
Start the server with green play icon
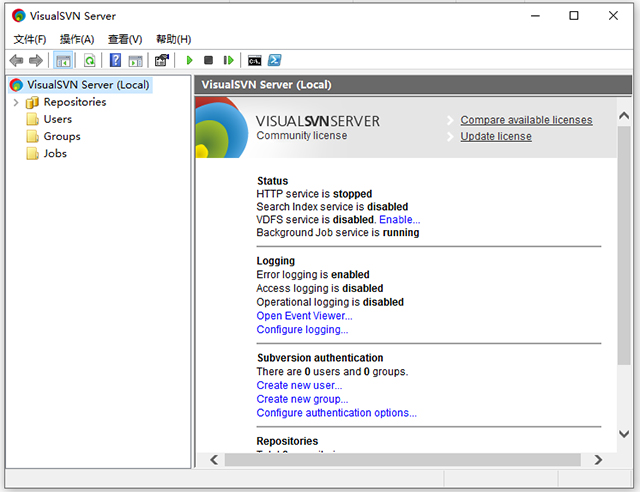(x=189, y=61)
